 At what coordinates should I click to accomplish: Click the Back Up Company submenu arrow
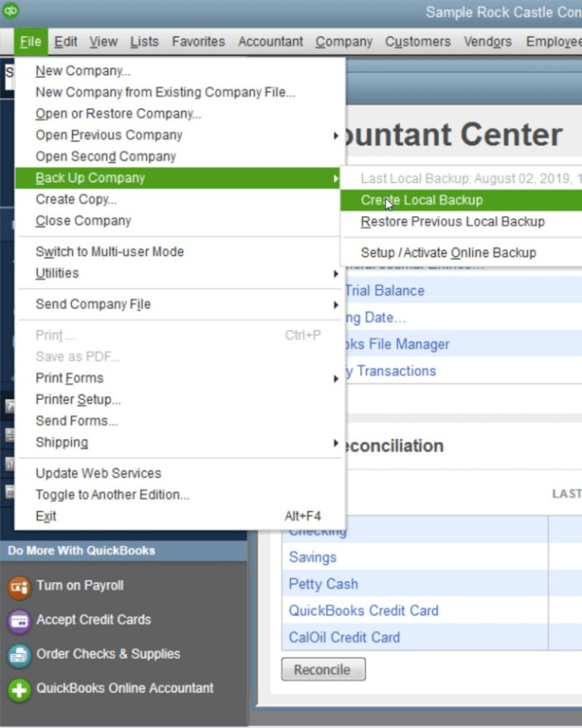coord(336,178)
